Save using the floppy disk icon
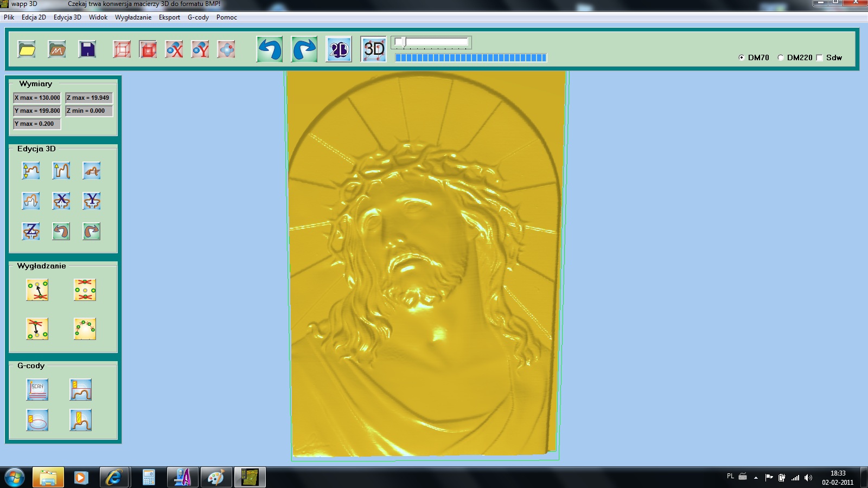Screen dimensions: 868x488 tap(87, 49)
